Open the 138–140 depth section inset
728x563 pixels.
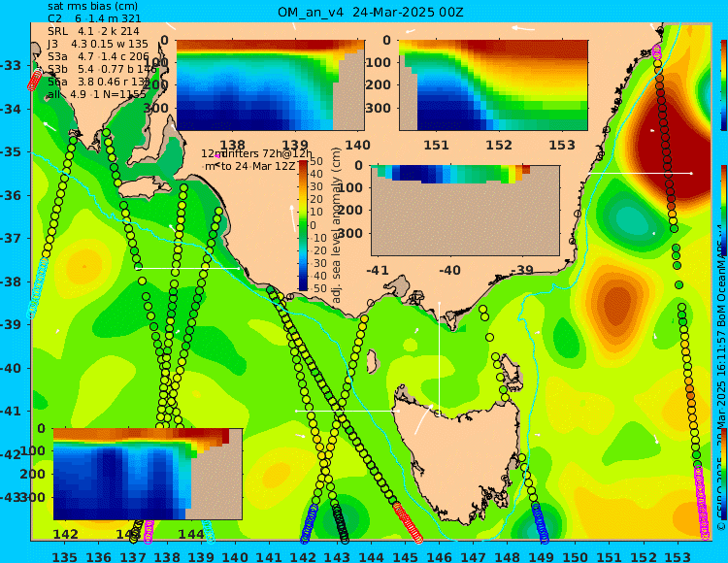click(x=270, y=85)
